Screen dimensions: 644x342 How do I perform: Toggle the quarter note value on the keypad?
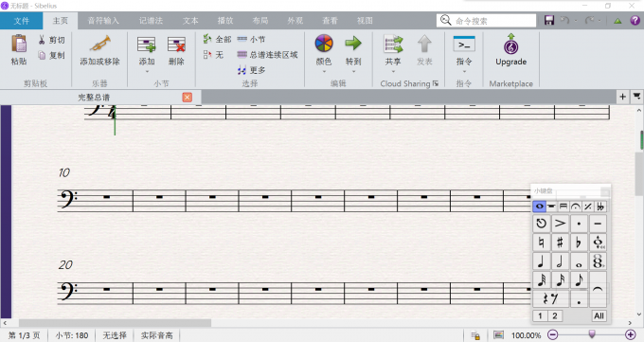click(542, 261)
